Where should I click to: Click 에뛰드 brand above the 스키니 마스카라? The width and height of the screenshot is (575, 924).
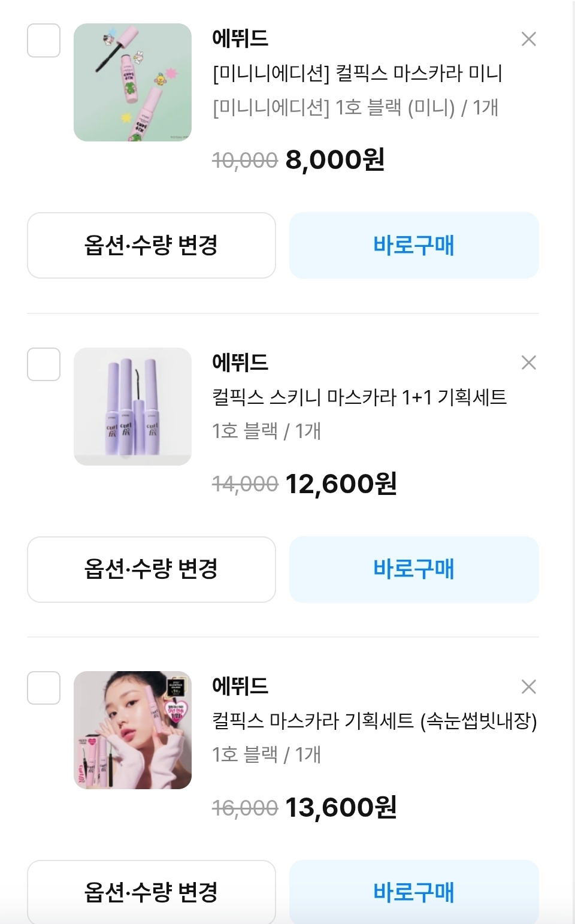(240, 363)
